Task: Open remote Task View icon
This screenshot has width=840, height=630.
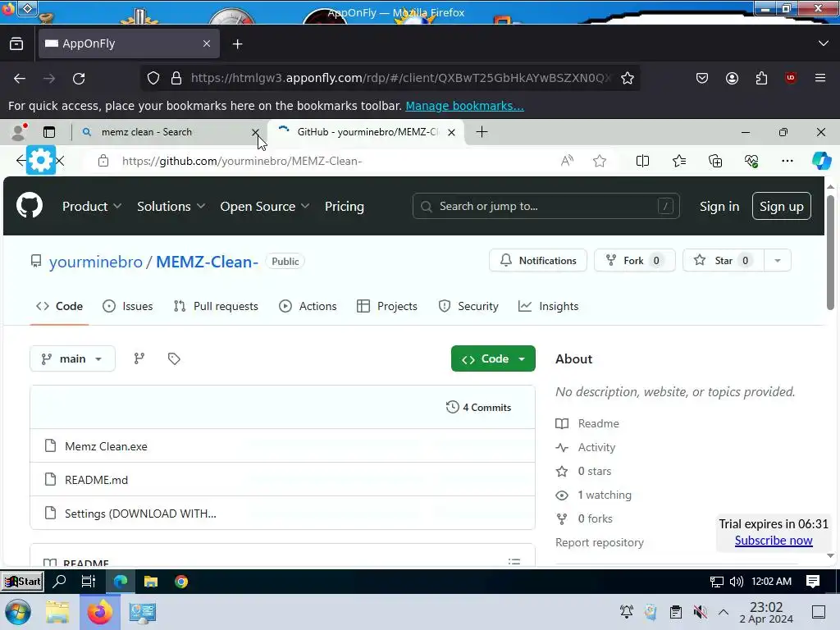Action: click(88, 582)
